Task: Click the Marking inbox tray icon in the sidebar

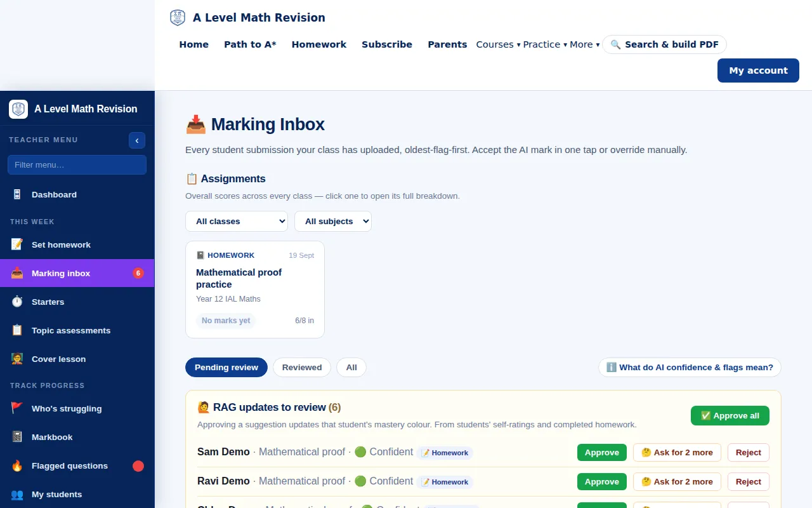Action: (17, 274)
